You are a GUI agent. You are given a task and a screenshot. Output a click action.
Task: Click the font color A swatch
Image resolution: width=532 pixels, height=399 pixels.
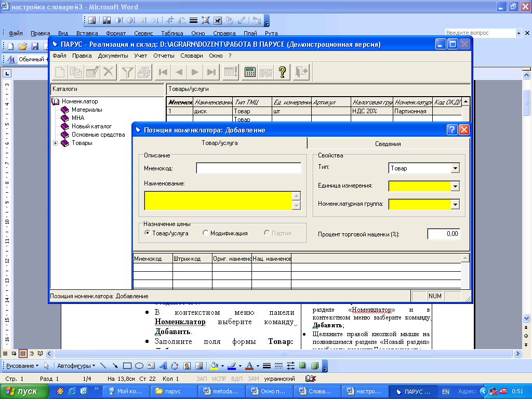click(249, 366)
